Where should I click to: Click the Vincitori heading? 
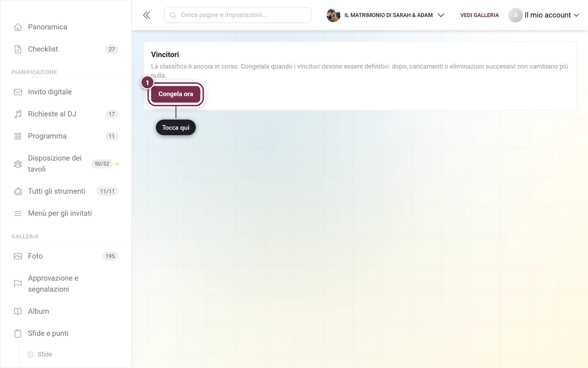[165, 54]
